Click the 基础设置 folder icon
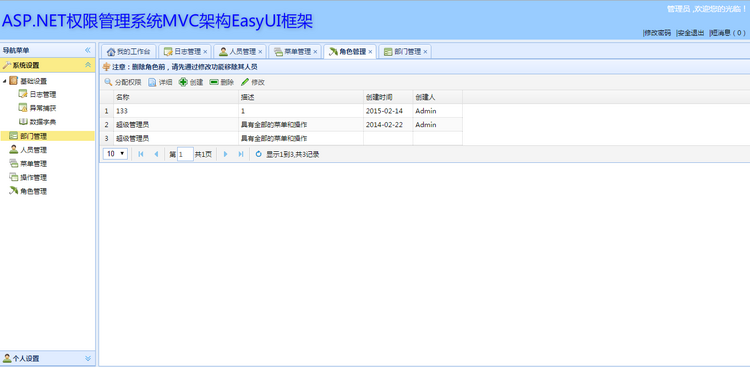The width and height of the screenshot is (750, 367). [x=13, y=81]
